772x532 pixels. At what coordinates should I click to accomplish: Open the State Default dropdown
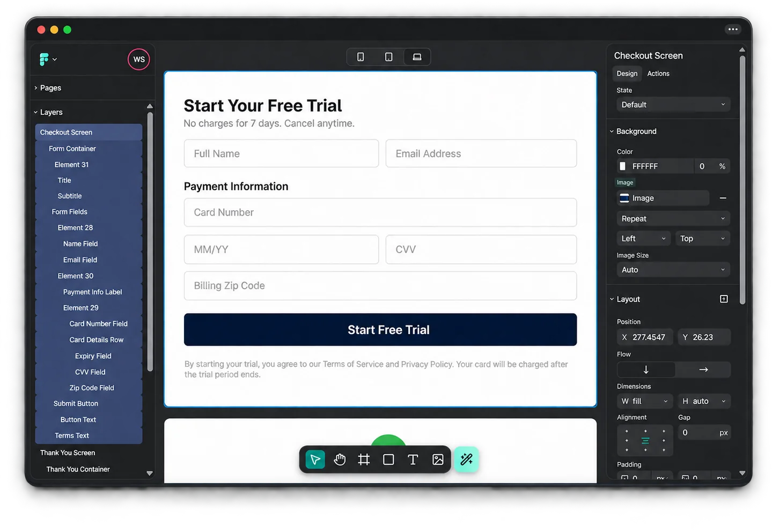[x=673, y=105]
